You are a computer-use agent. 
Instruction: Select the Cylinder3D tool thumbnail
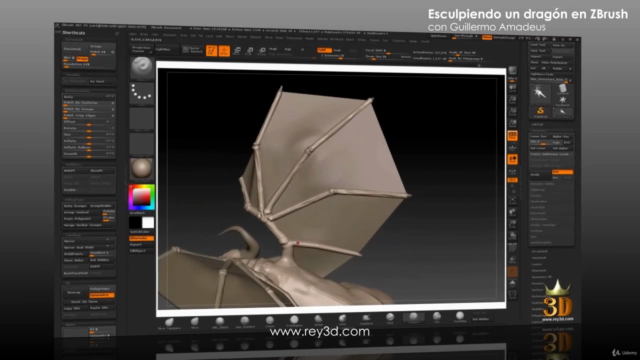click(563, 89)
